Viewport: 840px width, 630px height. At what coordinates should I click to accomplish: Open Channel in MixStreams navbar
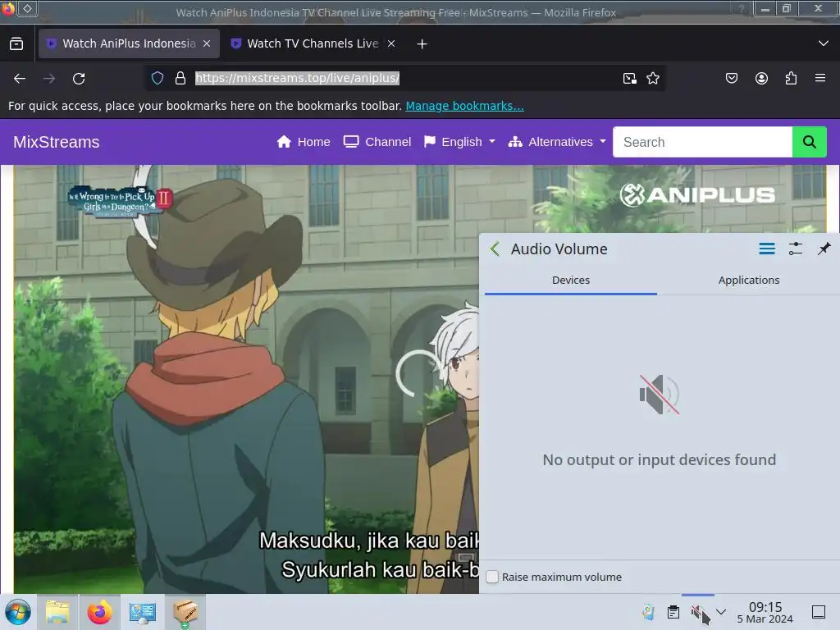(x=377, y=142)
